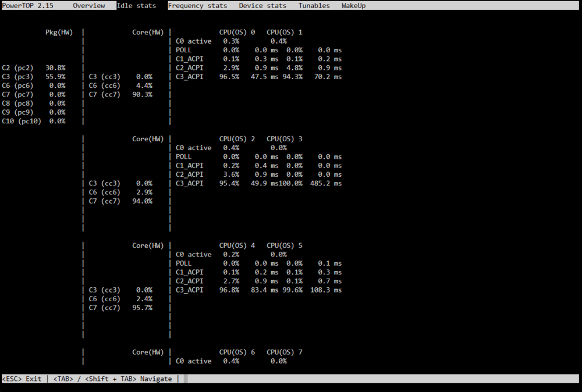Click the CPU(OS) 5 header

[285, 245]
